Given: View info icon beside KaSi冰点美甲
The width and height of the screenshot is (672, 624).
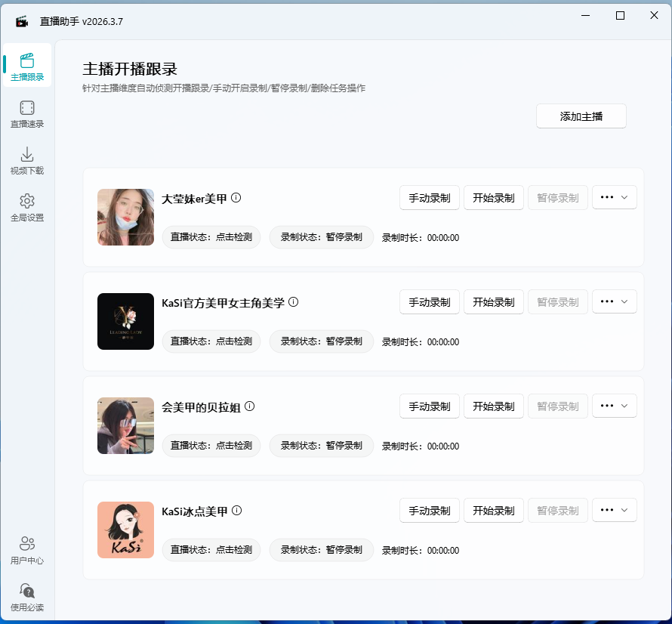Looking at the screenshot, I should (236, 510).
